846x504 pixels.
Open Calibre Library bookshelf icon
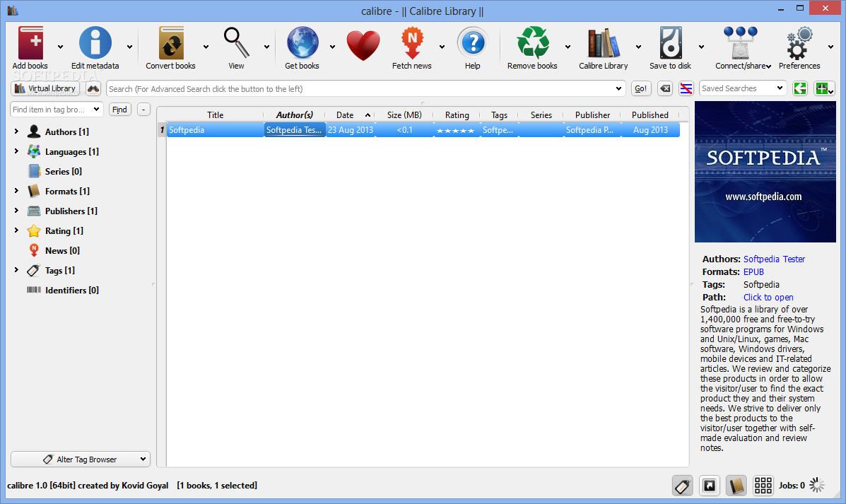click(603, 42)
